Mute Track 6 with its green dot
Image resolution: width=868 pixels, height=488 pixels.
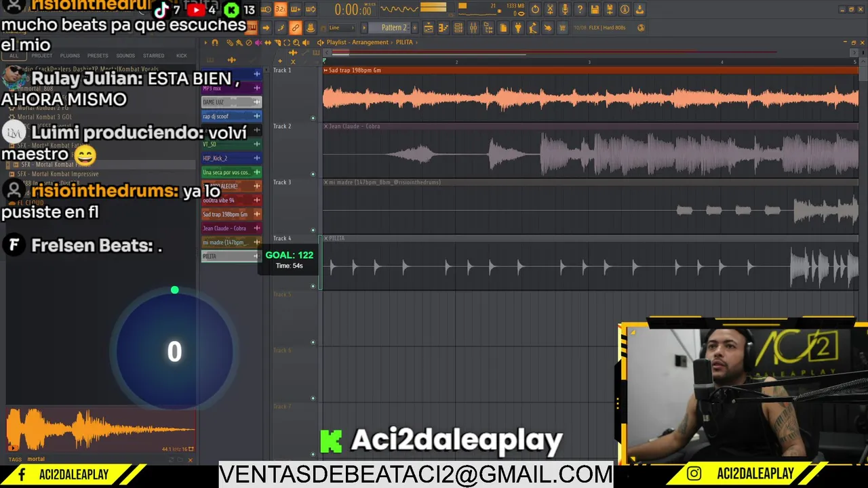click(313, 399)
